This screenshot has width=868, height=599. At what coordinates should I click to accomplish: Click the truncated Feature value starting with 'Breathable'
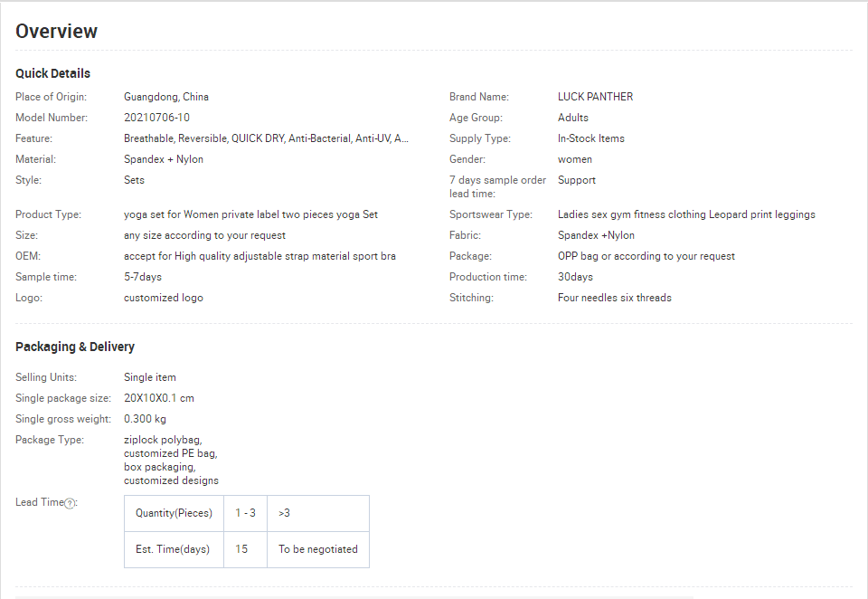coord(266,138)
